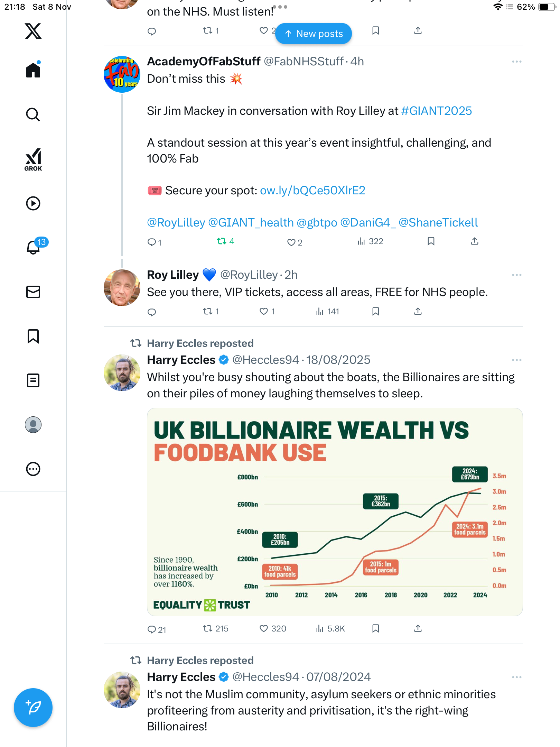The image size is (560, 747).
Task: Open the profile tab in sidebar
Action: (x=33, y=425)
